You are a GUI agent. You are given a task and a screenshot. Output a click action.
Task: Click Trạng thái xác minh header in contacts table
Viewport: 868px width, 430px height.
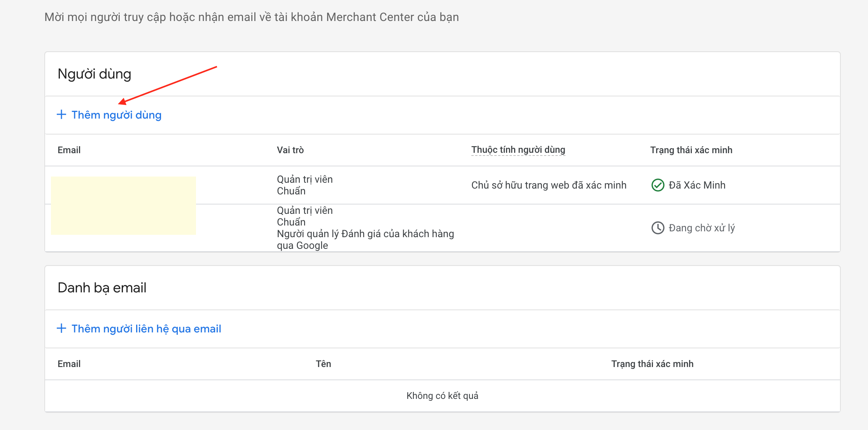pos(652,364)
